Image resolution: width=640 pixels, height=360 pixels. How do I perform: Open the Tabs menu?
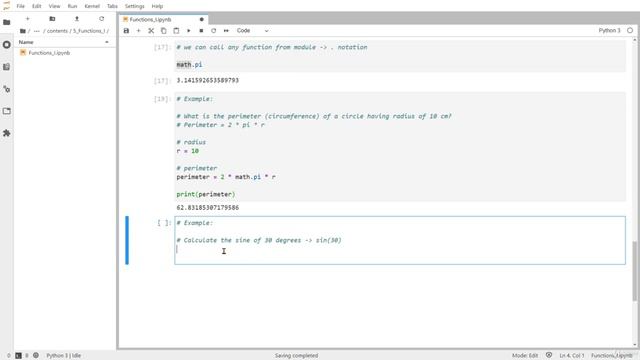point(112,6)
